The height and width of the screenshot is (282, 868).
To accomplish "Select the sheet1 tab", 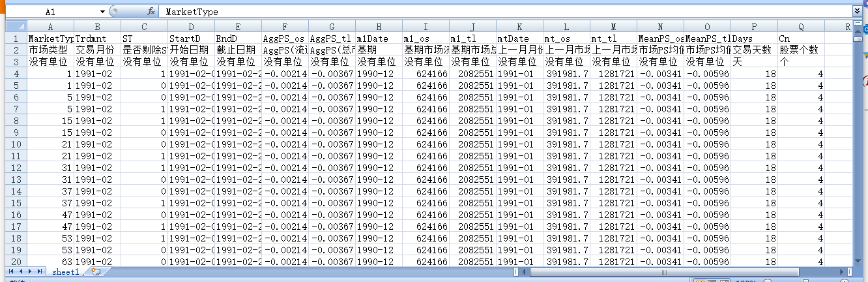I will click(x=66, y=272).
